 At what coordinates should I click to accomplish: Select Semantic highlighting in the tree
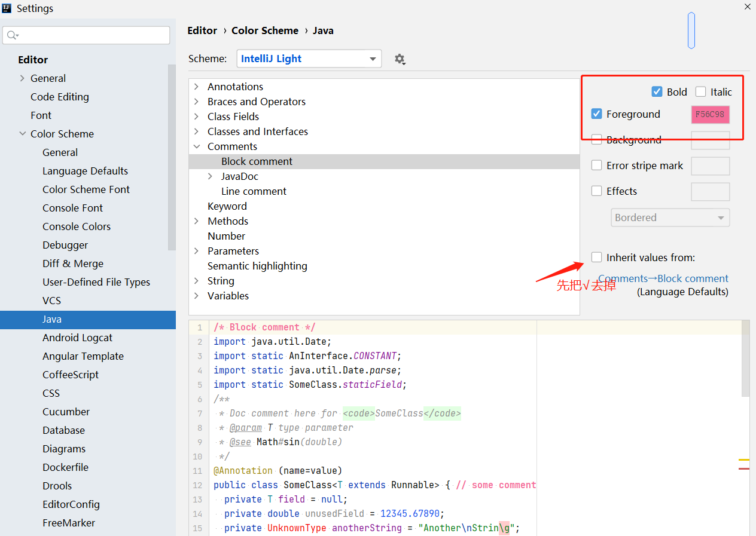pyautogui.click(x=257, y=266)
